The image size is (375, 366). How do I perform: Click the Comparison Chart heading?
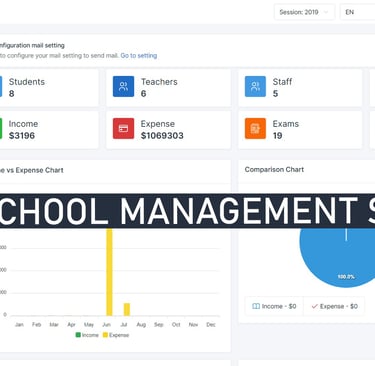click(274, 170)
